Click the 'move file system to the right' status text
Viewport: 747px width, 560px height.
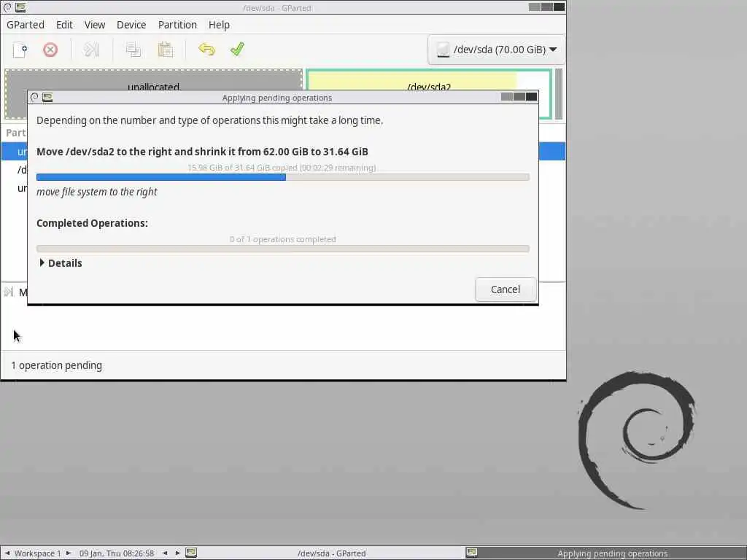(x=97, y=192)
